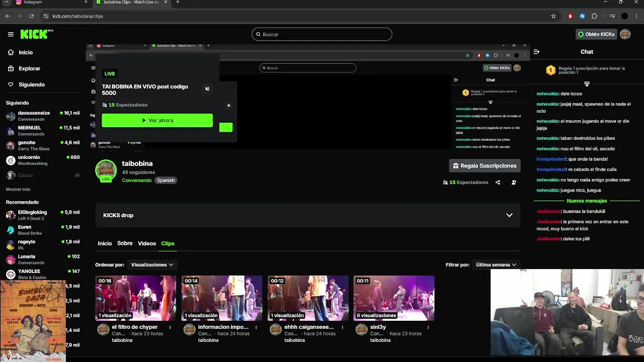
Task: Click the Obtén KICKs button
Action: [596, 34]
